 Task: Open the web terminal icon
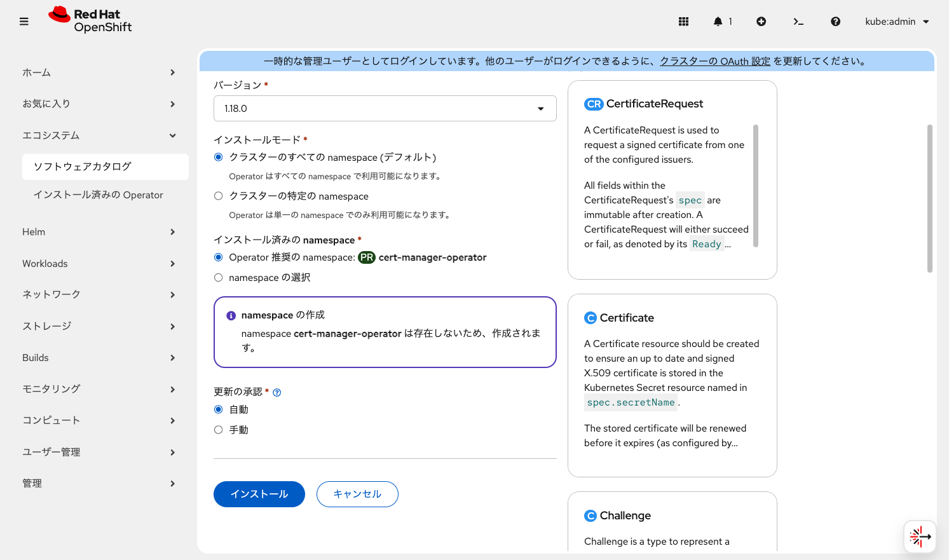pos(798,21)
